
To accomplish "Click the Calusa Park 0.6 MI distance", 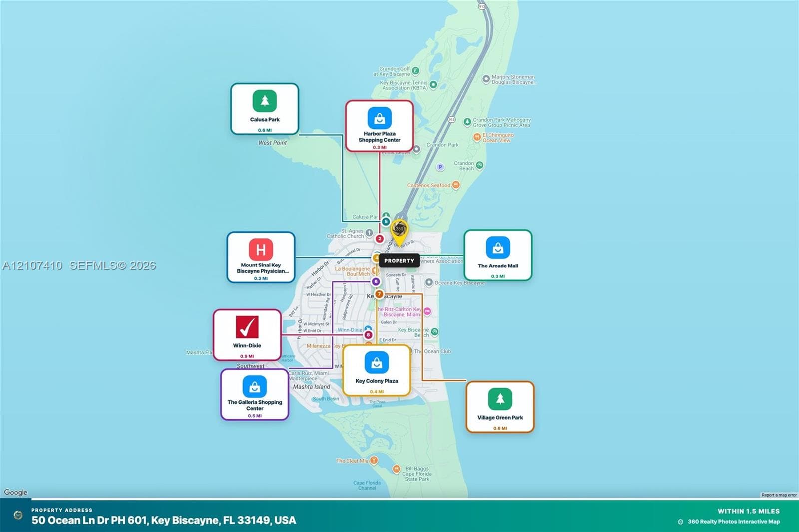I will (x=265, y=130).
